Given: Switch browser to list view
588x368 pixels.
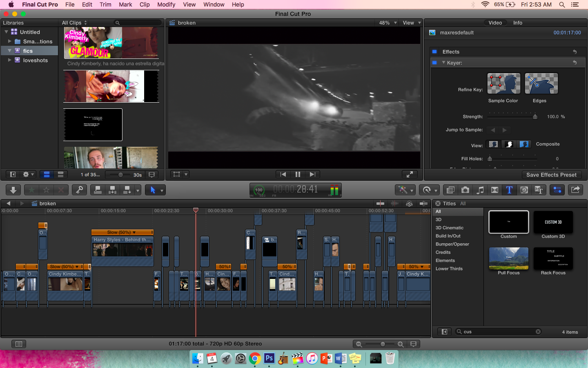Looking at the screenshot, I should pos(60,175).
